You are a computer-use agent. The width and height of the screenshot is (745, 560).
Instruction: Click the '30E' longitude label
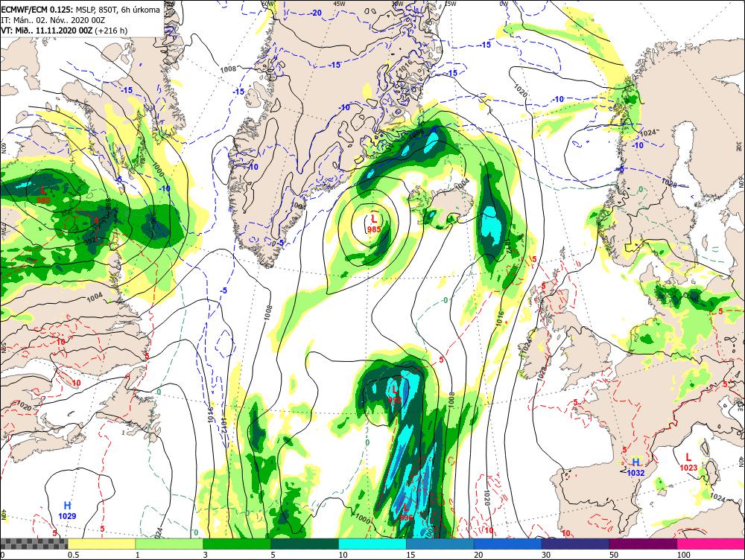[739, 146]
